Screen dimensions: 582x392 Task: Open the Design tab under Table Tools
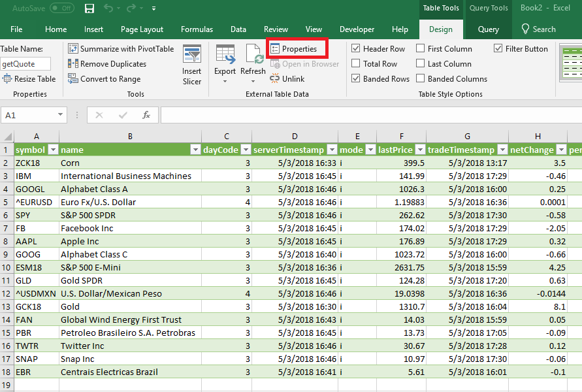tap(441, 29)
